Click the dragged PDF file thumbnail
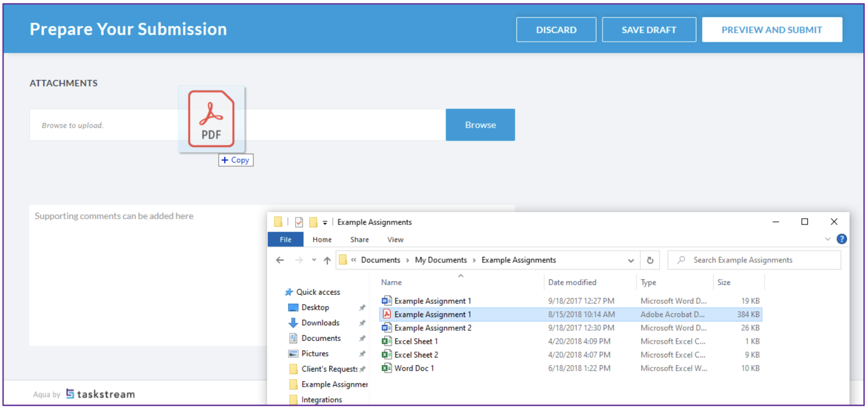 click(x=211, y=119)
